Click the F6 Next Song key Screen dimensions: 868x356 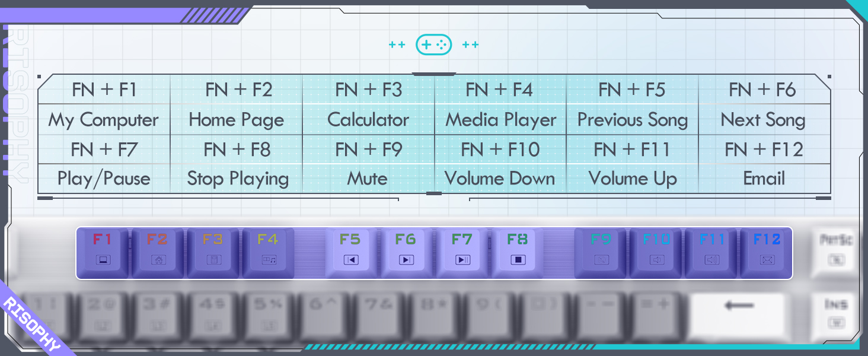406,252
